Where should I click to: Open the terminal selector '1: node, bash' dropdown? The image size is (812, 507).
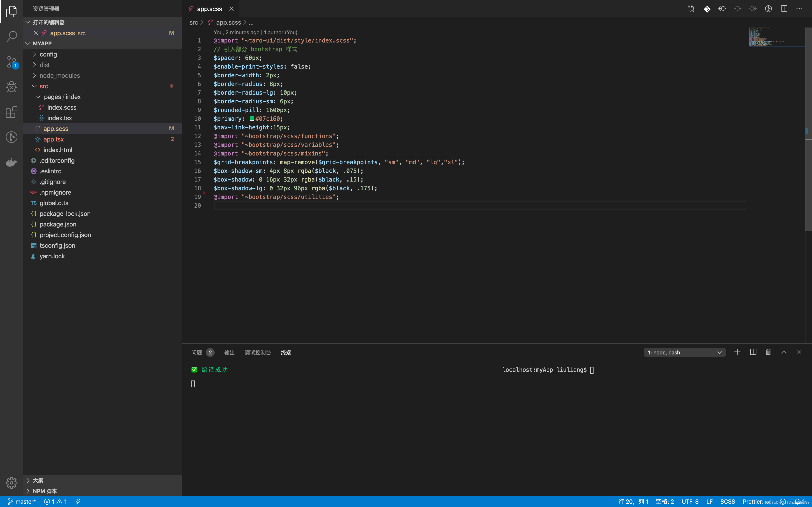684,352
